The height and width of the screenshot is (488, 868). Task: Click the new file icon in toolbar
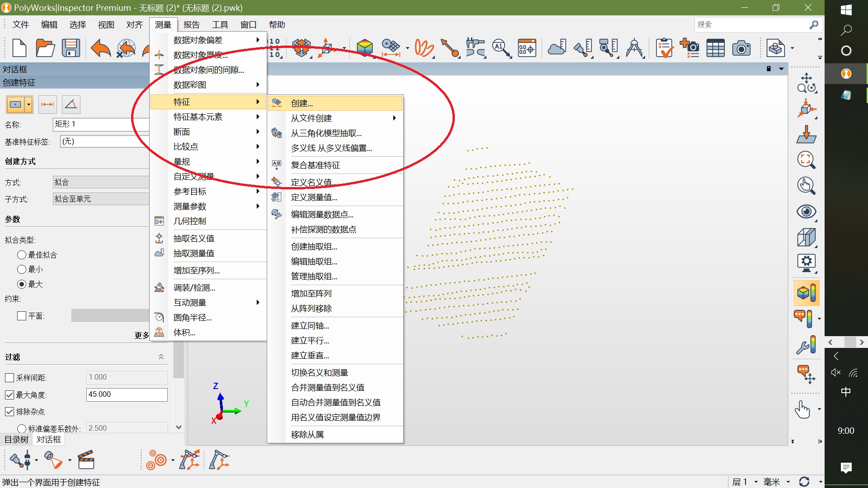tap(19, 48)
